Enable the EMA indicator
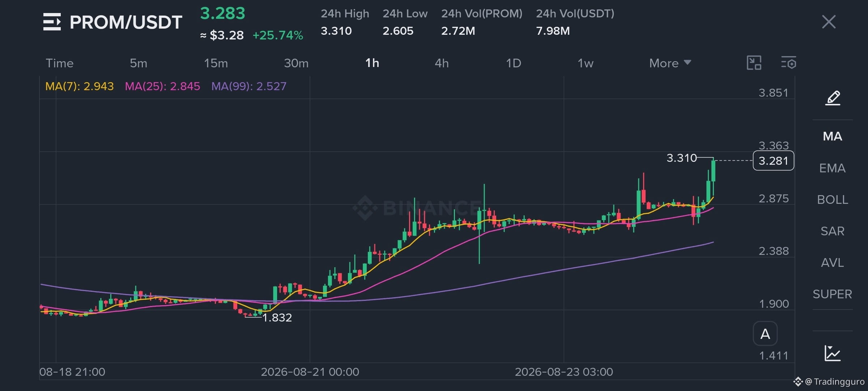 (833, 168)
